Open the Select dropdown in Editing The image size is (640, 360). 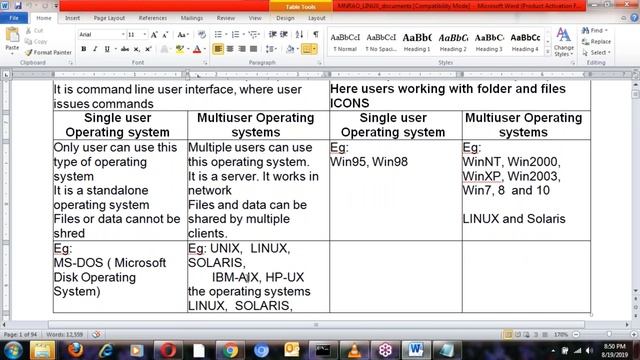click(596, 53)
